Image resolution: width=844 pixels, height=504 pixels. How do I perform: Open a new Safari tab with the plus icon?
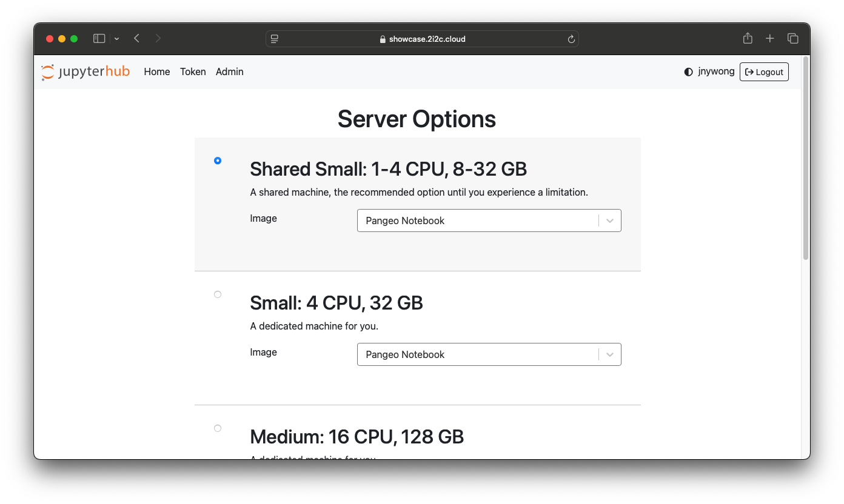(x=769, y=38)
